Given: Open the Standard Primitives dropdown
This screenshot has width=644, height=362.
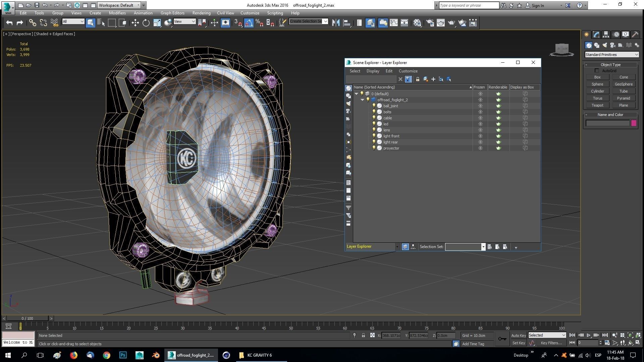Looking at the screenshot, I should tap(612, 55).
